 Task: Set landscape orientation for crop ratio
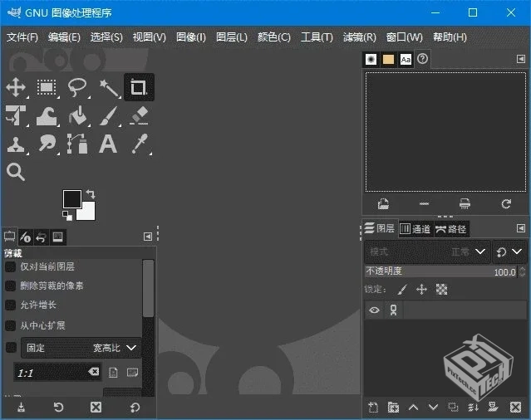(x=132, y=373)
